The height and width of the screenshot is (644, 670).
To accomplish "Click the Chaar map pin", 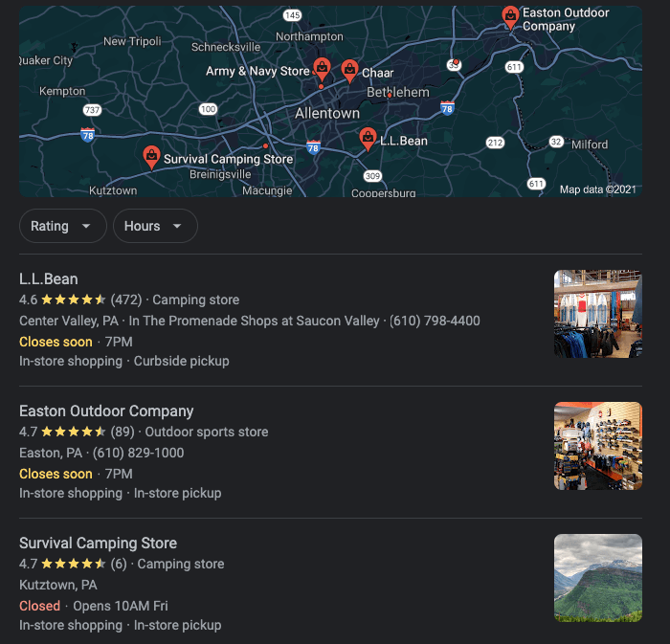I will tap(349, 71).
